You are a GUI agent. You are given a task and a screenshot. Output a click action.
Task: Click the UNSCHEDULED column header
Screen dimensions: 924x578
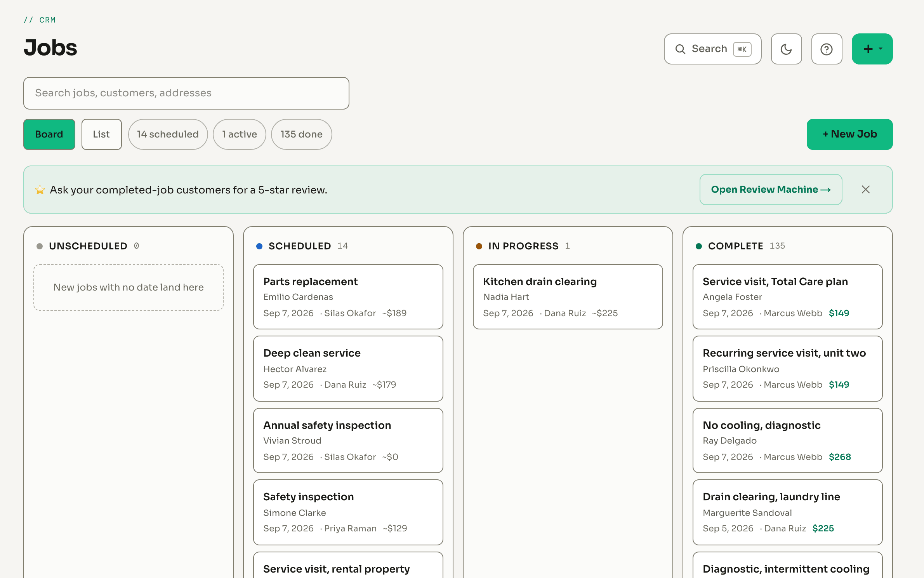click(x=88, y=246)
